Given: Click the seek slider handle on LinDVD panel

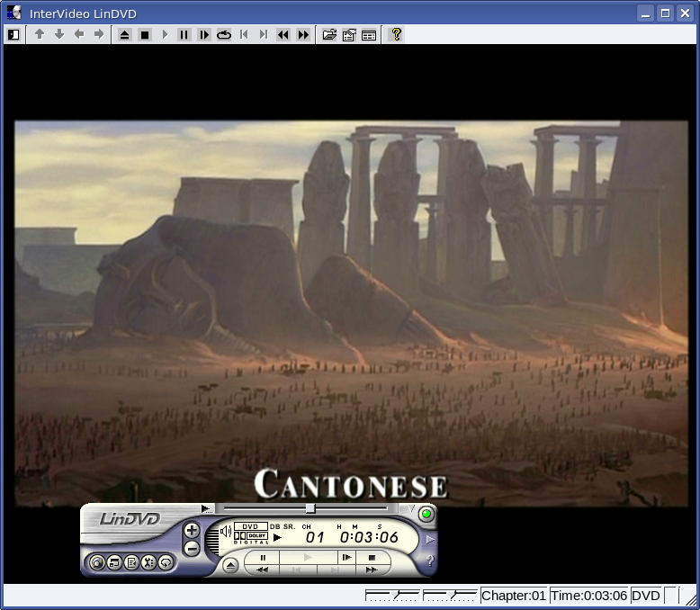Looking at the screenshot, I should pos(310,508).
